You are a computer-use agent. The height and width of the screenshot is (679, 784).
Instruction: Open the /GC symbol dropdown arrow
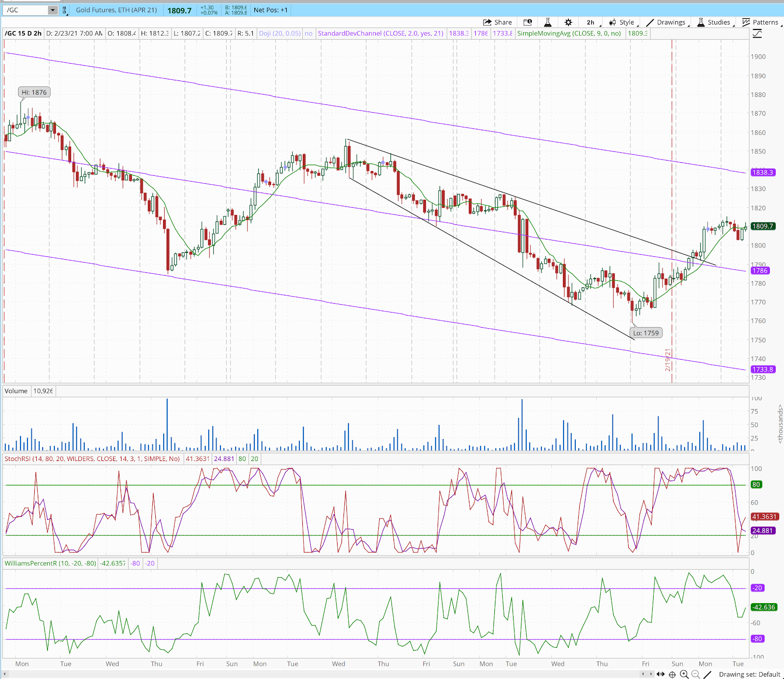click(52, 10)
